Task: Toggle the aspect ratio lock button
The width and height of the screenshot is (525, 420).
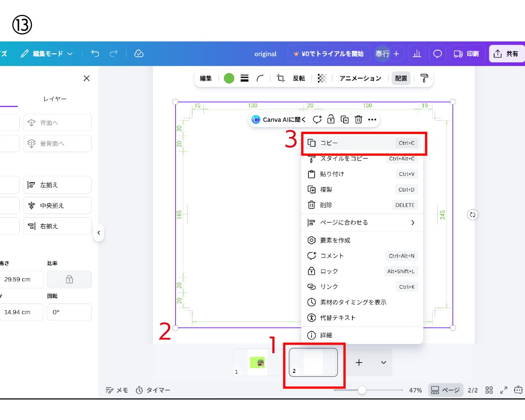Action: click(69, 279)
